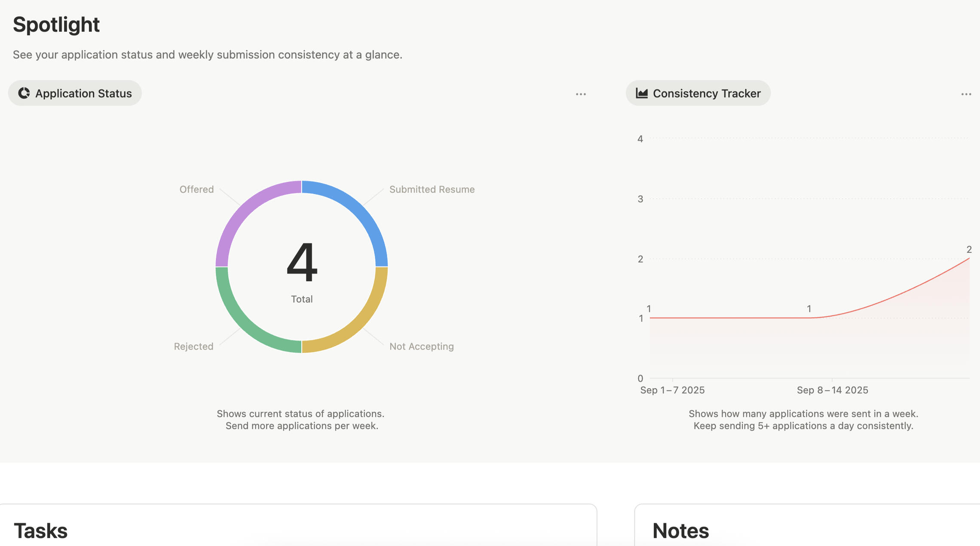Image resolution: width=980 pixels, height=546 pixels.
Task: Open the Consistency Tracker three-dot options menu
Action: (x=966, y=94)
